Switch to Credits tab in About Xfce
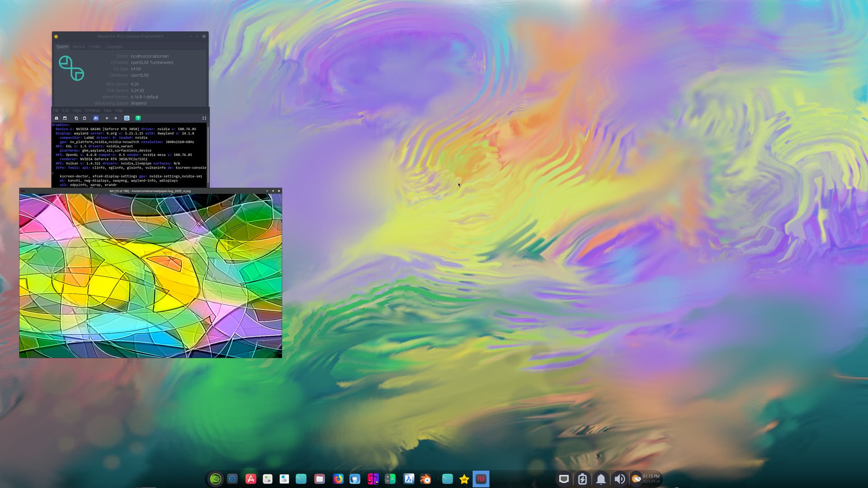The image size is (868, 488). click(95, 47)
